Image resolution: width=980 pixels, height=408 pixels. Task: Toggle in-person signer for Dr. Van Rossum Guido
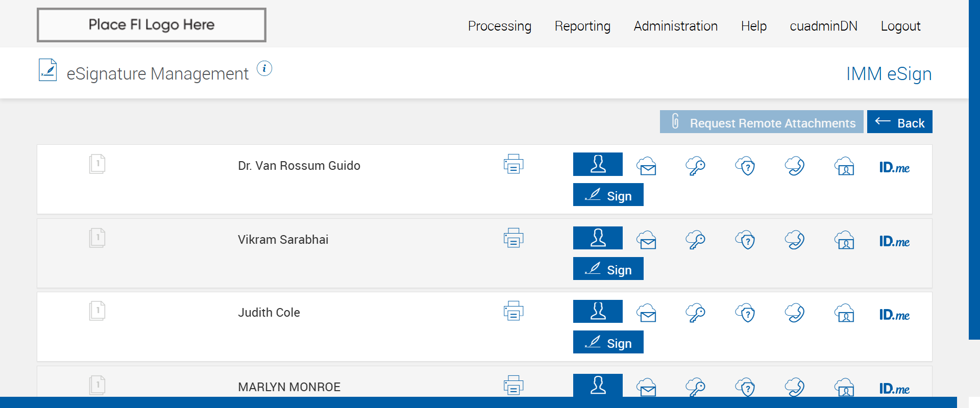point(598,164)
